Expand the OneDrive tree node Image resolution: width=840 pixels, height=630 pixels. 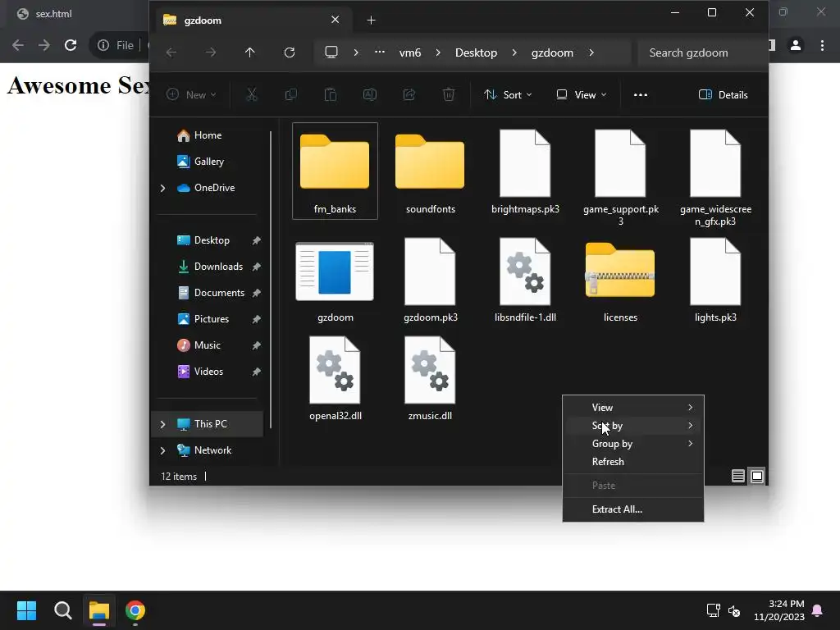[x=163, y=188]
